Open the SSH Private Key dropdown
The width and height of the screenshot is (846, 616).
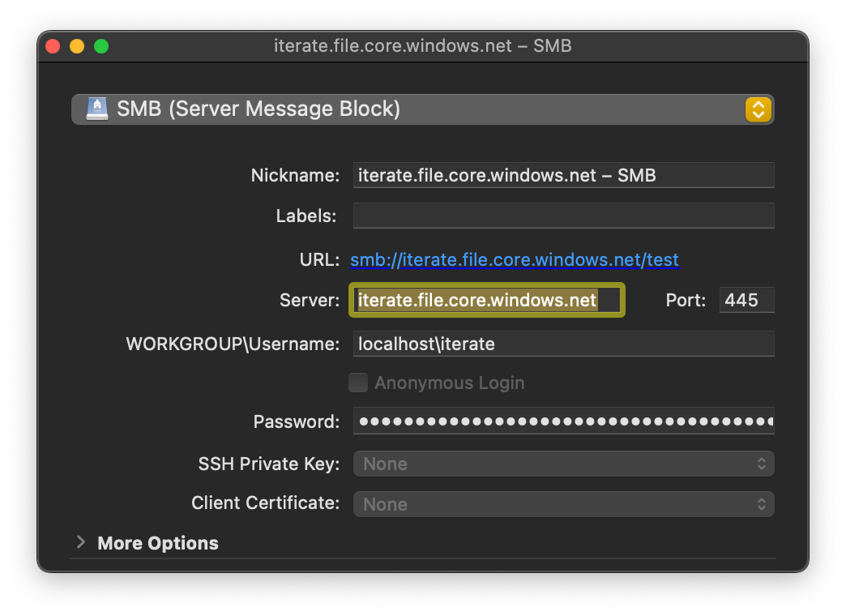tap(563, 464)
